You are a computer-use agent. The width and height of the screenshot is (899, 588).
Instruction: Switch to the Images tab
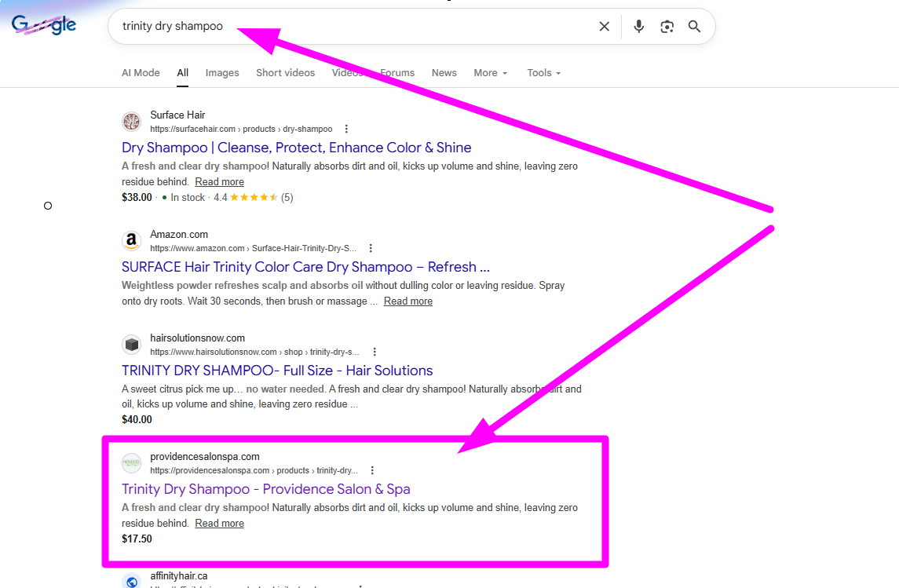[x=222, y=73]
